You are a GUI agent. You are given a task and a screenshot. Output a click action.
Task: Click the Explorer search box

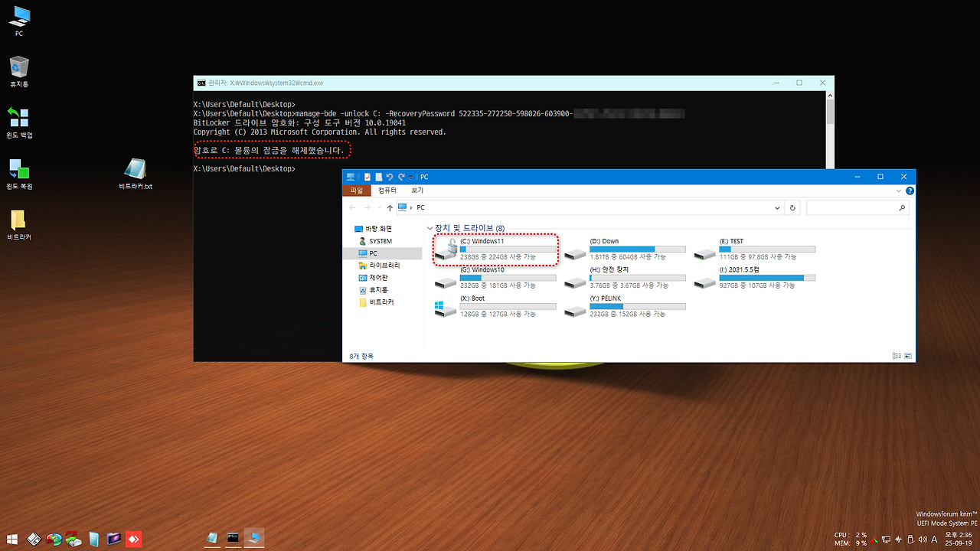[x=857, y=207]
